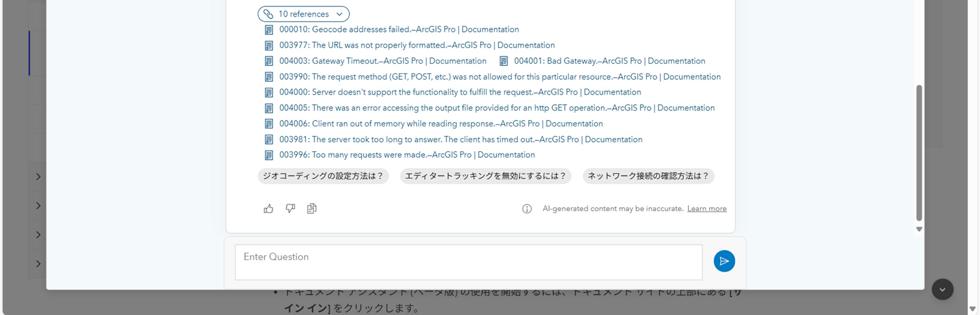Click document icon beside 004001 Bad Gateway
This screenshot has width=980, height=315.
point(503,61)
